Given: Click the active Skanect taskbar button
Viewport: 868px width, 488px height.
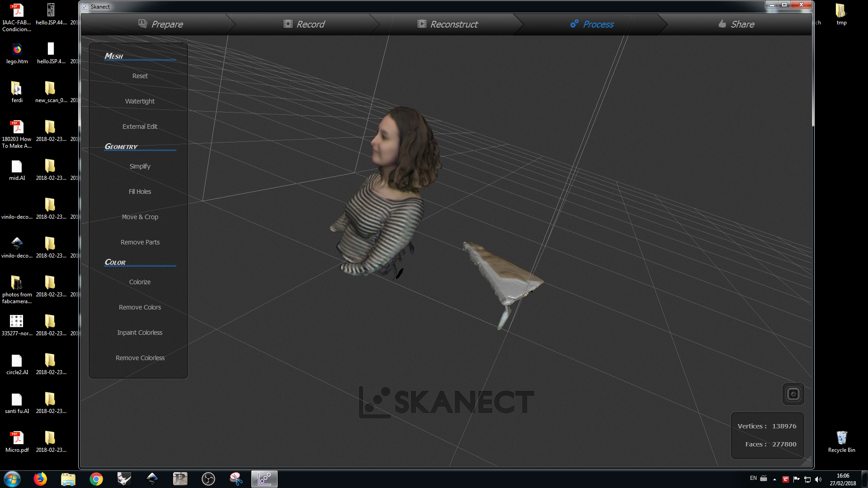Looking at the screenshot, I should tap(264, 479).
